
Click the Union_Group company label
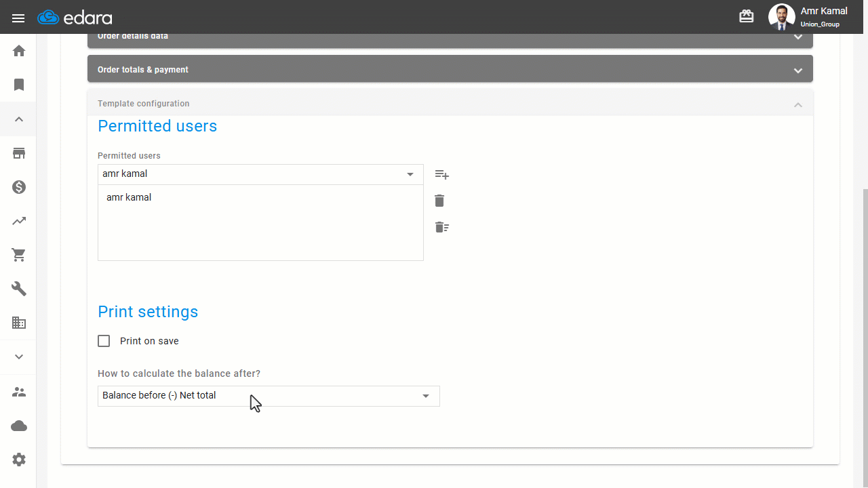(x=820, y=24)
